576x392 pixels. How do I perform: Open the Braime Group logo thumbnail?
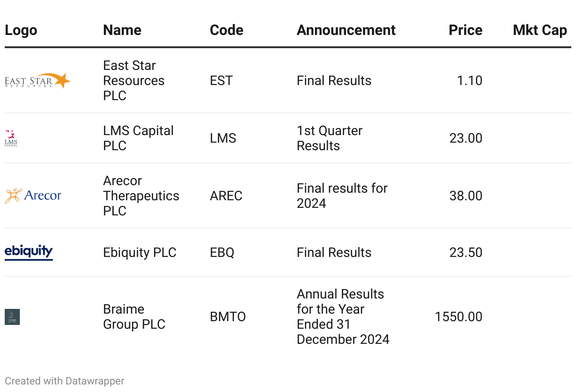[x=12, y=317]
